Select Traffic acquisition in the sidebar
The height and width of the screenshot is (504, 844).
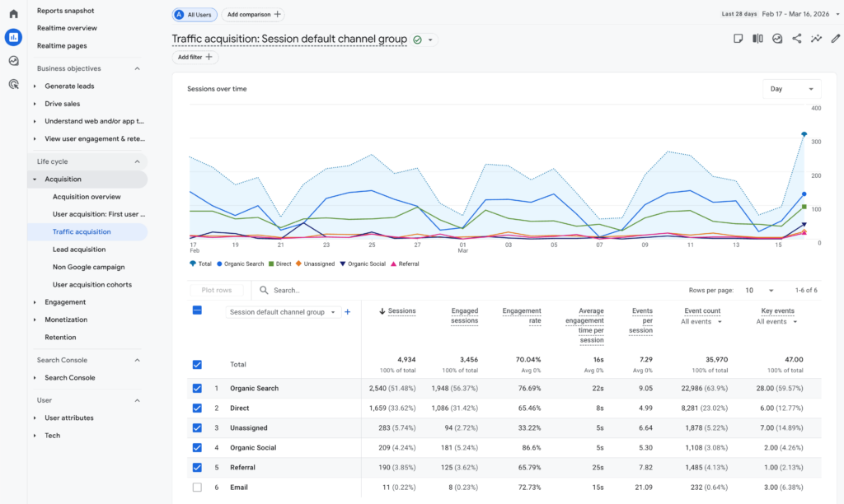click(x=81, y=231)
